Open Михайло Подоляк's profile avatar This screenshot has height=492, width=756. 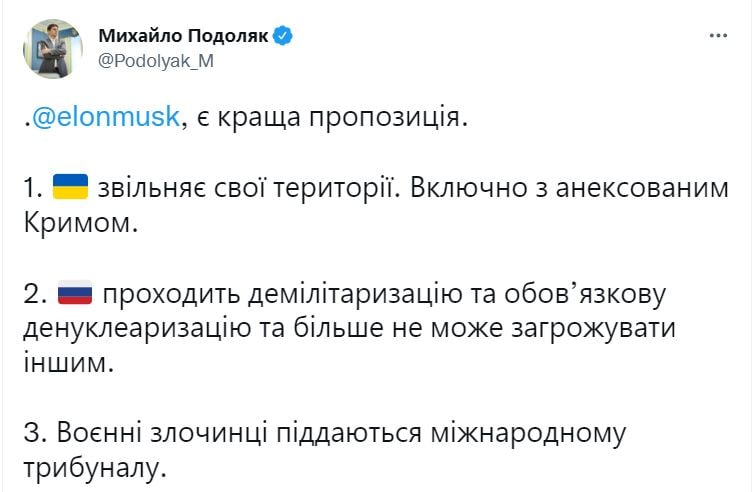[53, 49]
